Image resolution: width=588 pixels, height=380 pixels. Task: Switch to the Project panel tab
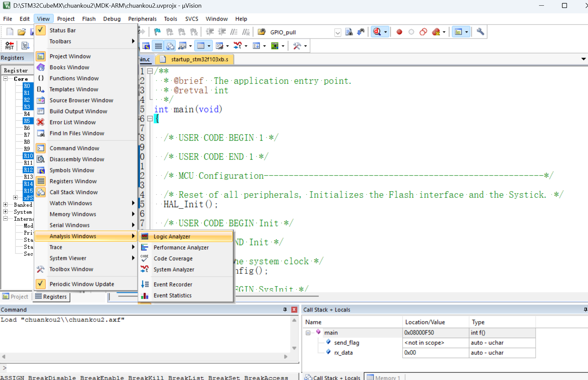[15, 296]
